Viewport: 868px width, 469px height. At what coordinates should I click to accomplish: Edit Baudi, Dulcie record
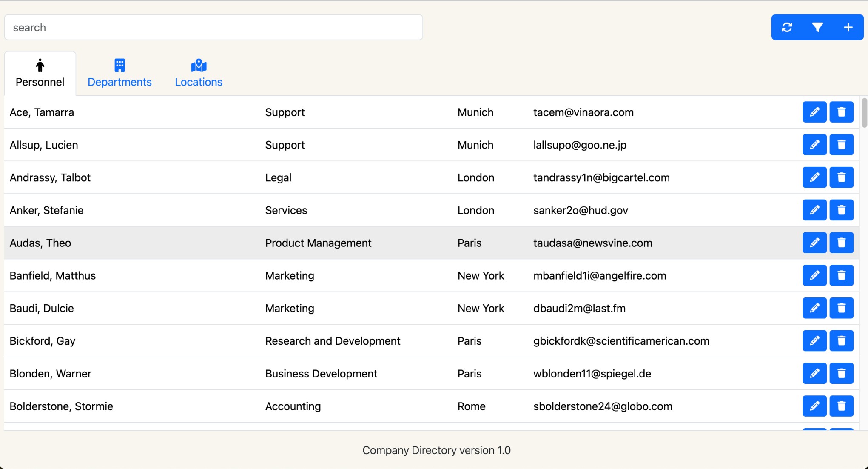click(814, 308)
